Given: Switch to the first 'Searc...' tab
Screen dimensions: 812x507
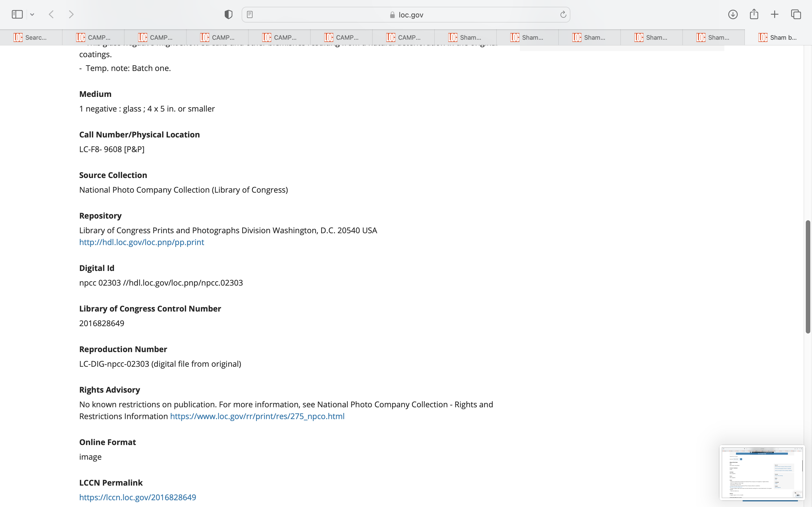Looking at the screenshot, I should pyautogui.click(x=31, y=37).
